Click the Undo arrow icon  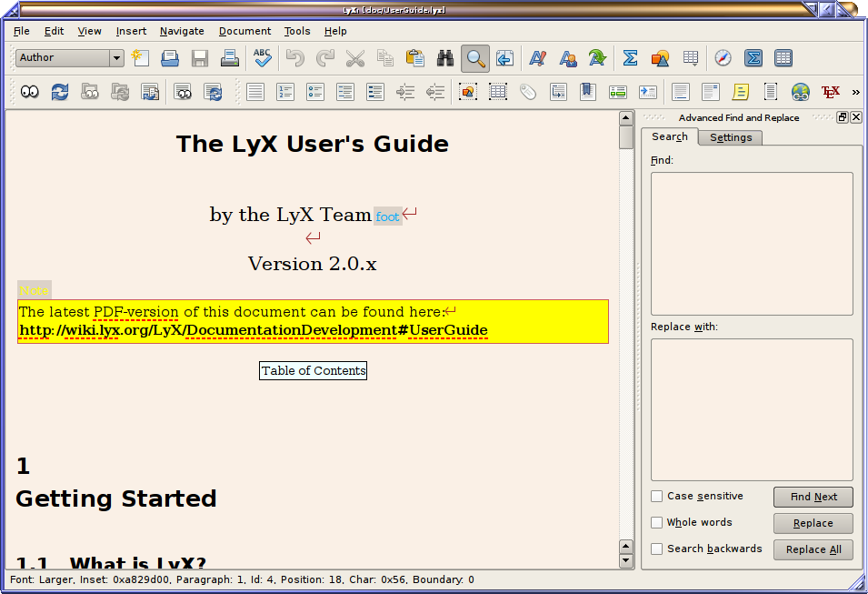point(295,58)
